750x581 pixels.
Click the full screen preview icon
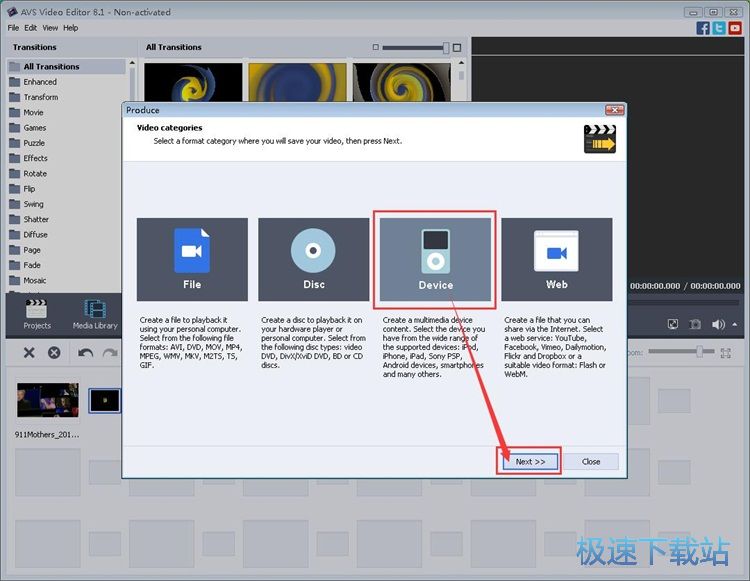pos(673,324)
